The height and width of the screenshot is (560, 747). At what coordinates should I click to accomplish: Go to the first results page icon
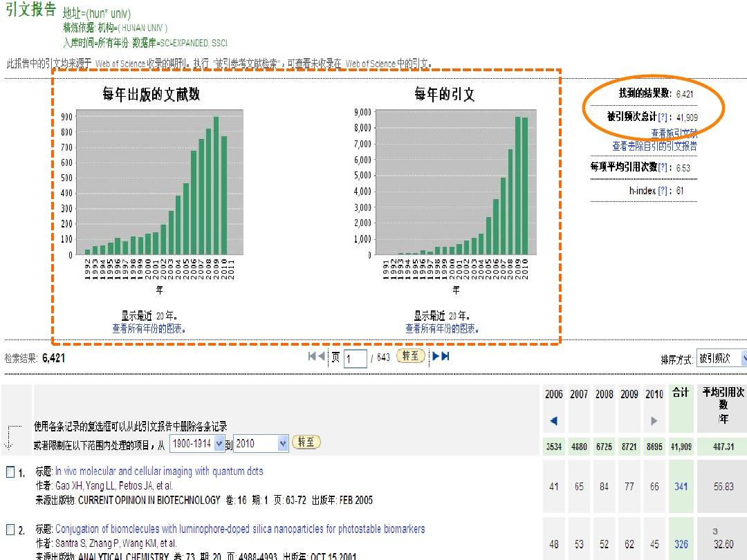(x=312, y=356)
